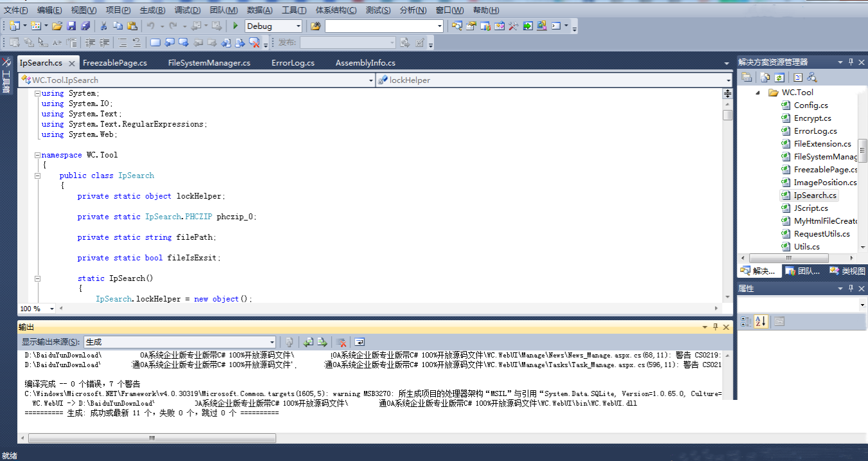Click the Go to previous message icon in Output
868x461 pixels.
pos(308,342)
